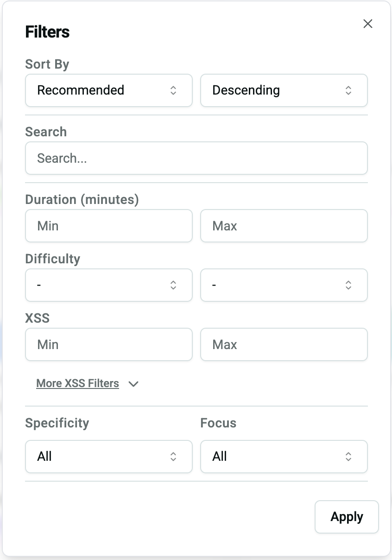The height and width of the screenshot is (560, 392).
Task: Focus the Duration Max input
Action: [x=284, y=226]
